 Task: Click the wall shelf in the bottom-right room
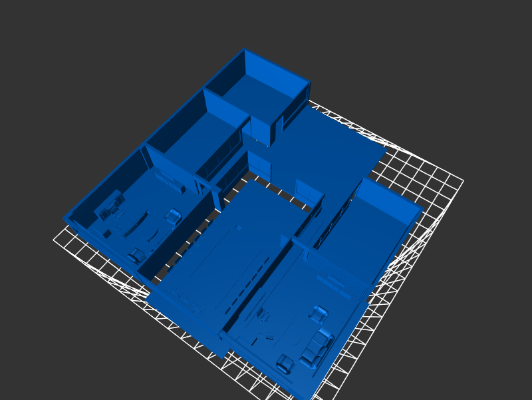(334, 285)
